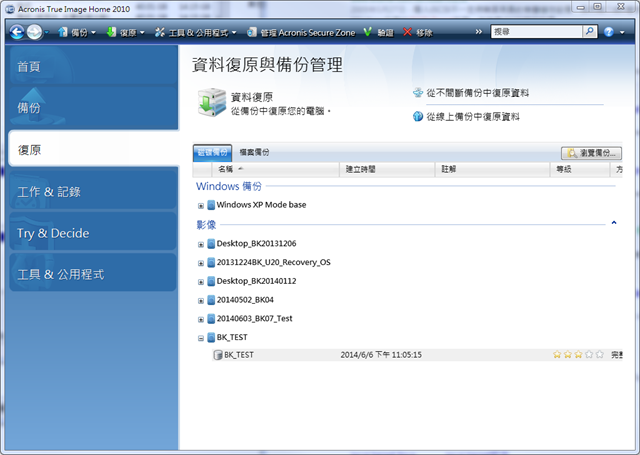Select Windows XP Mode base backup
This screenshot has width=640, height=455.
[261, 205]
